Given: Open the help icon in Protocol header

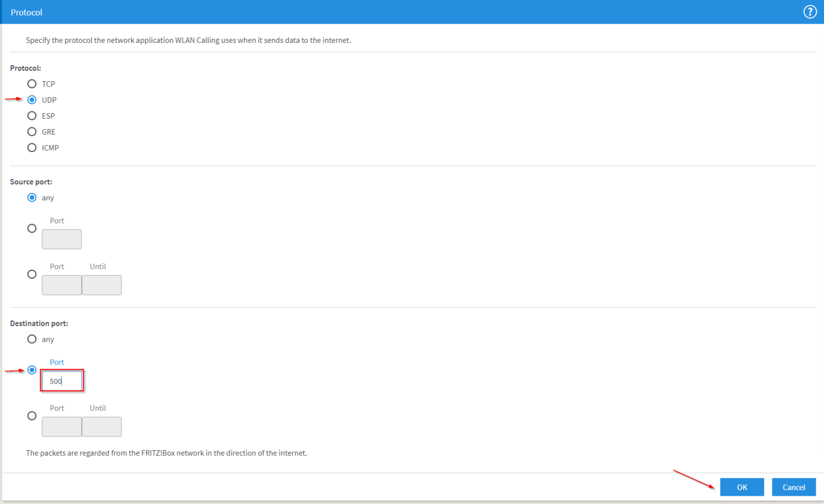Looking at the screenshot, I should coord(810,12).
